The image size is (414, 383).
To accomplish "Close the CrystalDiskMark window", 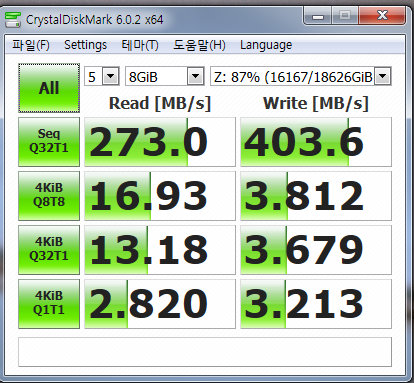I will pyautogui.click(x=382, y=15).
